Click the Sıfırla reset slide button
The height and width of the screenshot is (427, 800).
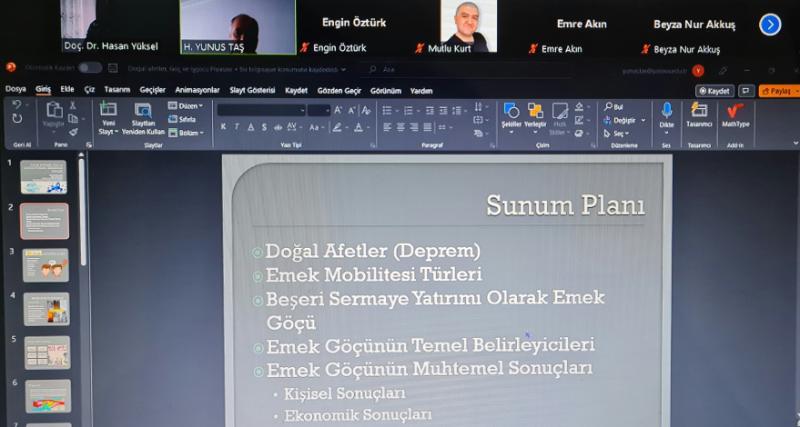182,119
